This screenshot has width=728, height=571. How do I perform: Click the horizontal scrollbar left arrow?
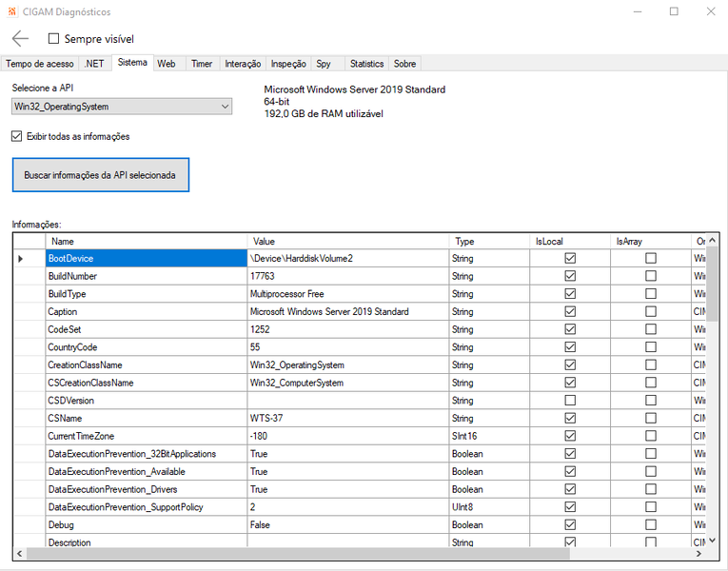tap(19, 553)
